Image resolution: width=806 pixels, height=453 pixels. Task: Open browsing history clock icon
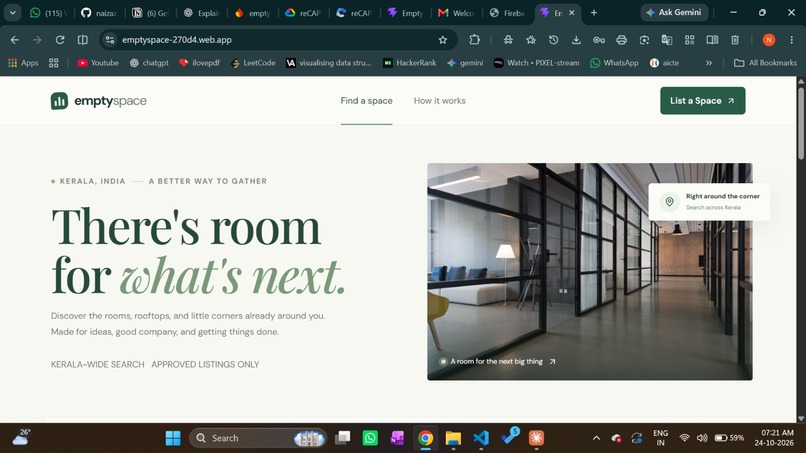(x=553, y=40)
